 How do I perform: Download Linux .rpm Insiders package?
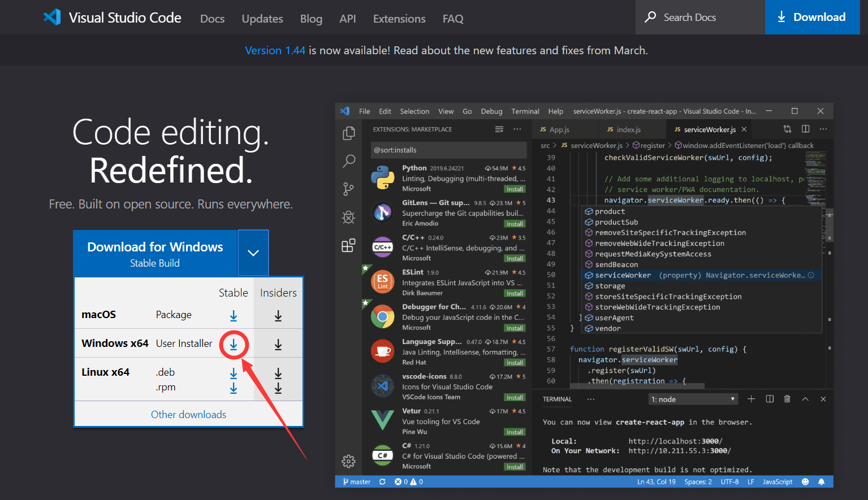coord(278,388)
